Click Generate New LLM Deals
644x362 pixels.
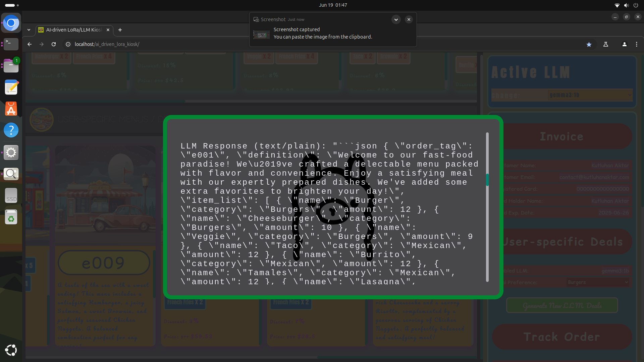(562, 305)
